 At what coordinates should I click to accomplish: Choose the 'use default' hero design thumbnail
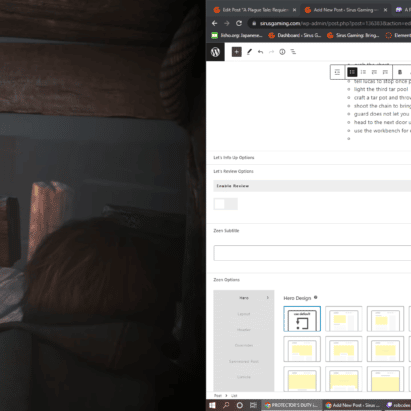pos(302,319)
